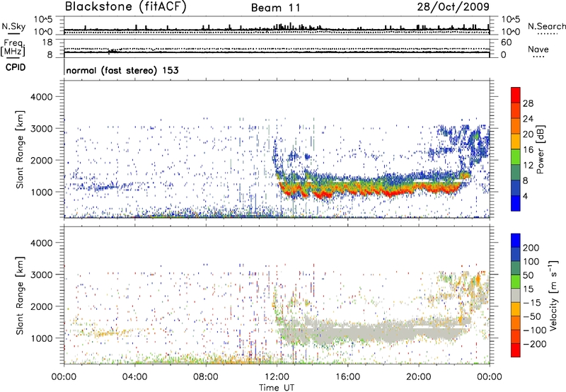Click the '3000' tick of the velocity panel
Image resolution: width=566 pixels, height=392 pixels.
(42, 275)
